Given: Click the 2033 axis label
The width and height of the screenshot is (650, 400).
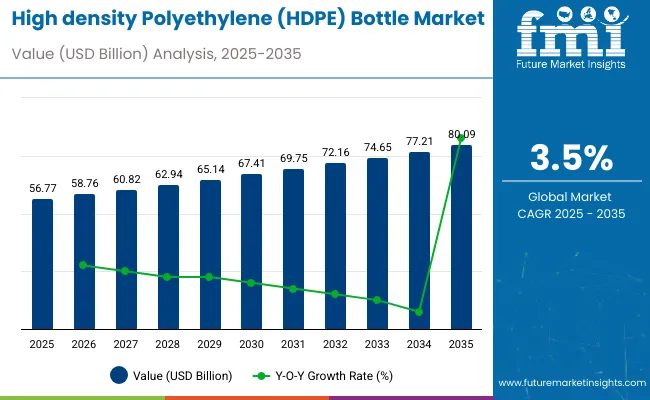Looking at the screenshot, I should tap(377, 344).
